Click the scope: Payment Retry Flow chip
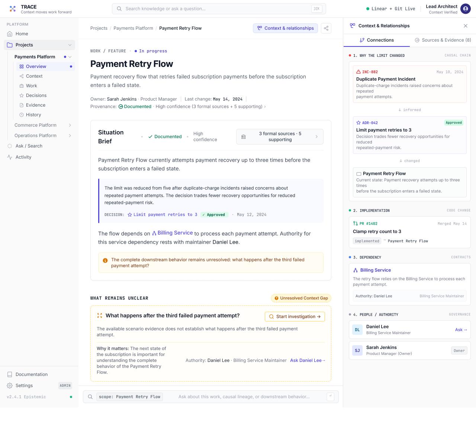 [129, 397]
